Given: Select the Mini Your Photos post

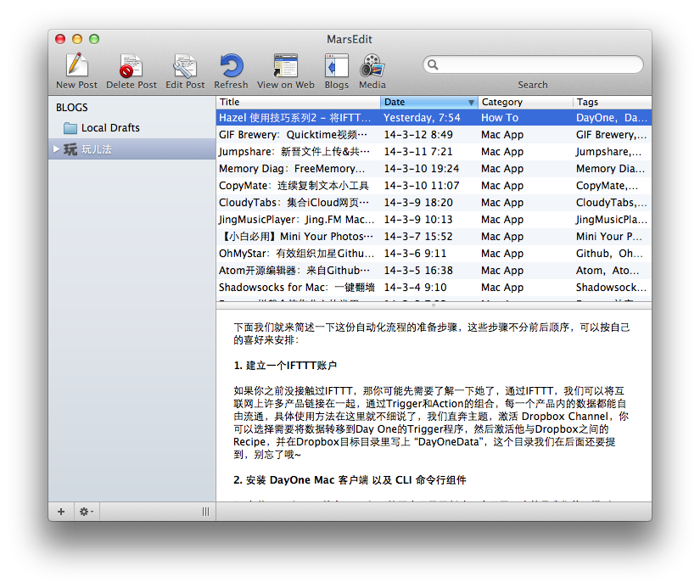Looking at the screenshot, I should [x=434, y=237].
